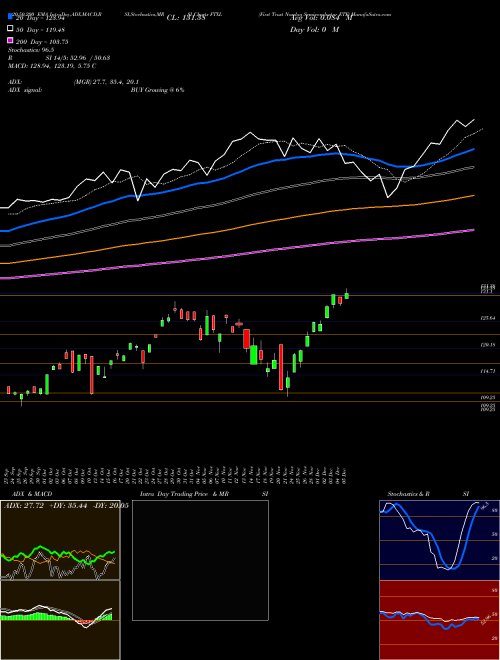
Task: Click the tall red candlestick at the November low
Action: click(281, 367)
